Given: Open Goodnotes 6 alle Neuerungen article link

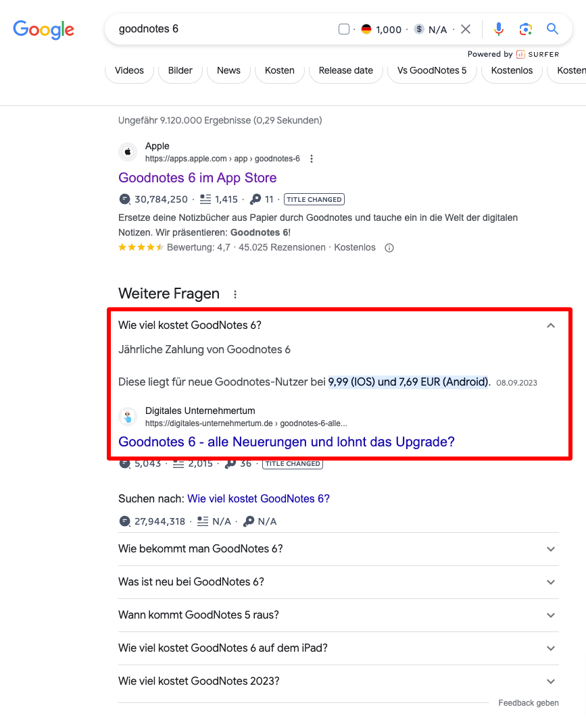Looking at the screenshot, I should [287, 442].
